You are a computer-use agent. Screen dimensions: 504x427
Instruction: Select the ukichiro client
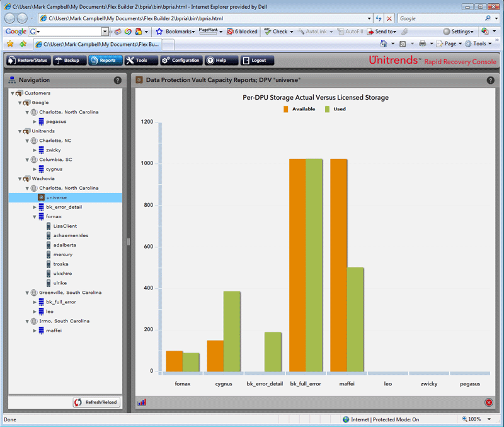pos(62,274)
